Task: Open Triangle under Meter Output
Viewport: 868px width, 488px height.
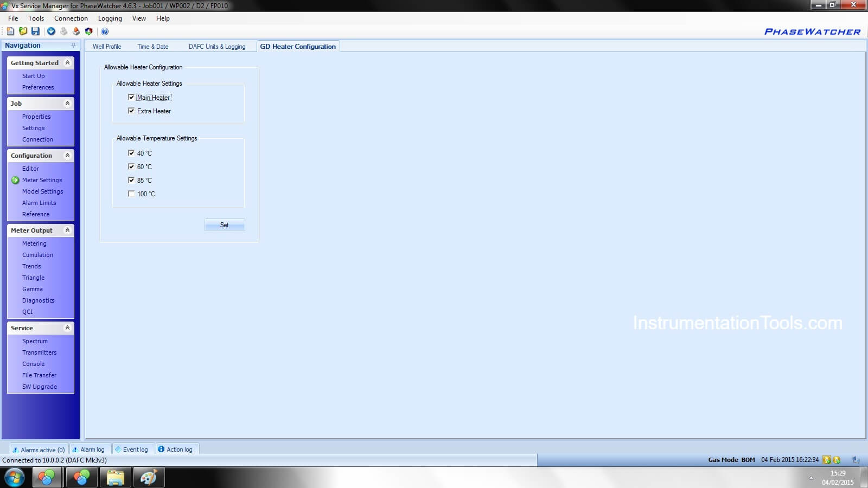Action: point(33,278)
